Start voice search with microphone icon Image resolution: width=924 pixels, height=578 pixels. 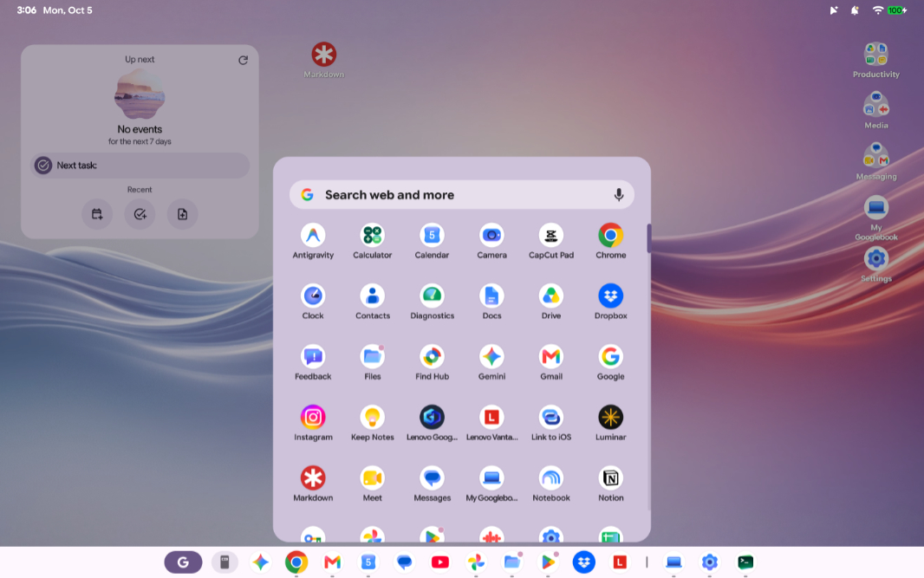pos(618,194)
